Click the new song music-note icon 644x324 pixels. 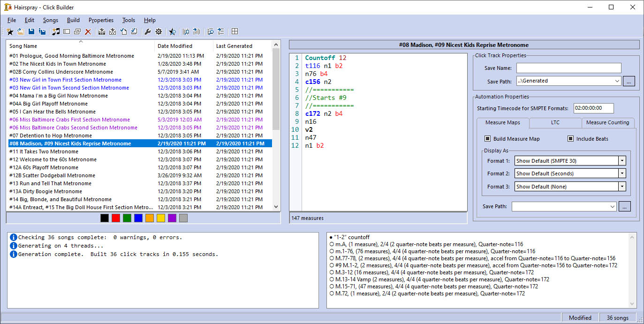[56, 31]
